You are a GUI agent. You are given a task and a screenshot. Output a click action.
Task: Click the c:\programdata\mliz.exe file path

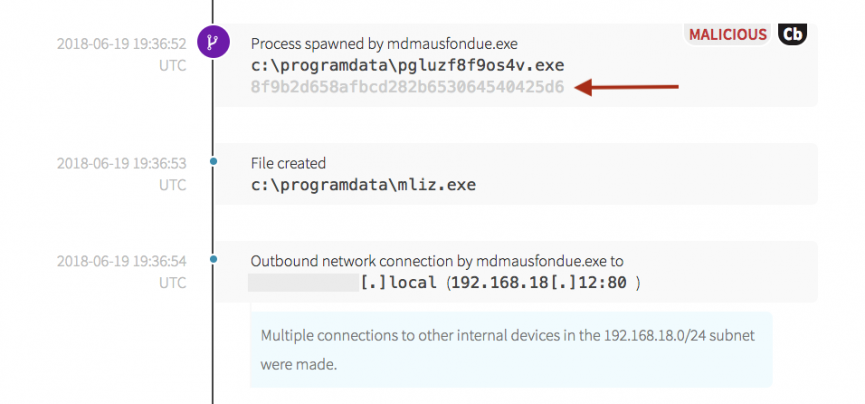363,185
